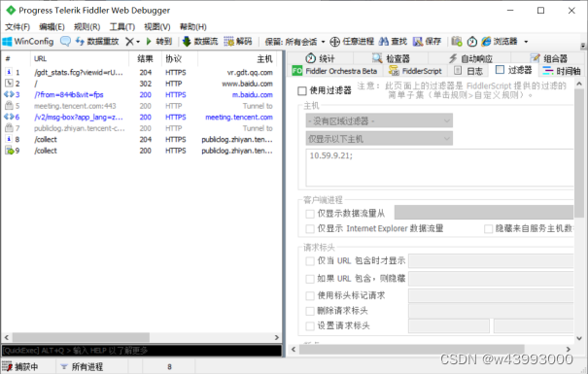Toggle 数据流 streaming mode icon
This screenshot has height=374, width=588.
coord(187,41)
